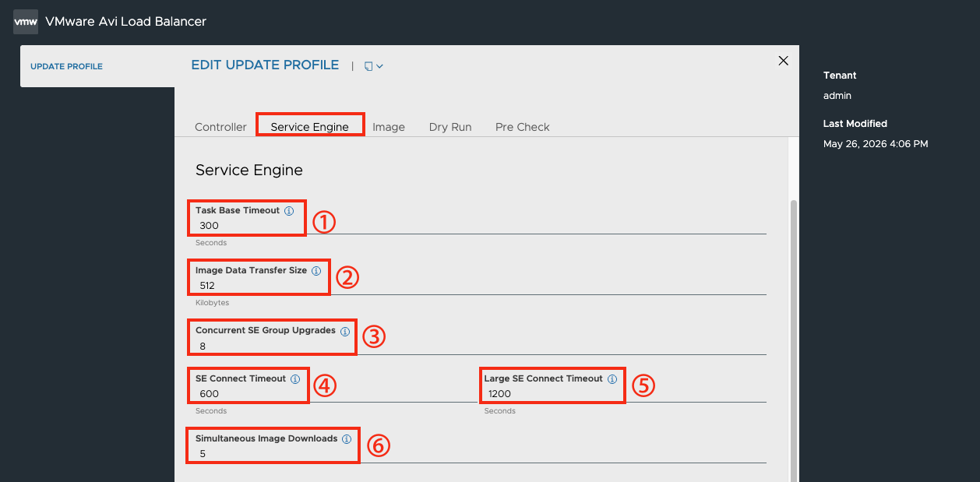Click the Simultaneous Image Downloads info icon
Screen dimensions: 980x482
pyautogui.click(x=347, y=439)
